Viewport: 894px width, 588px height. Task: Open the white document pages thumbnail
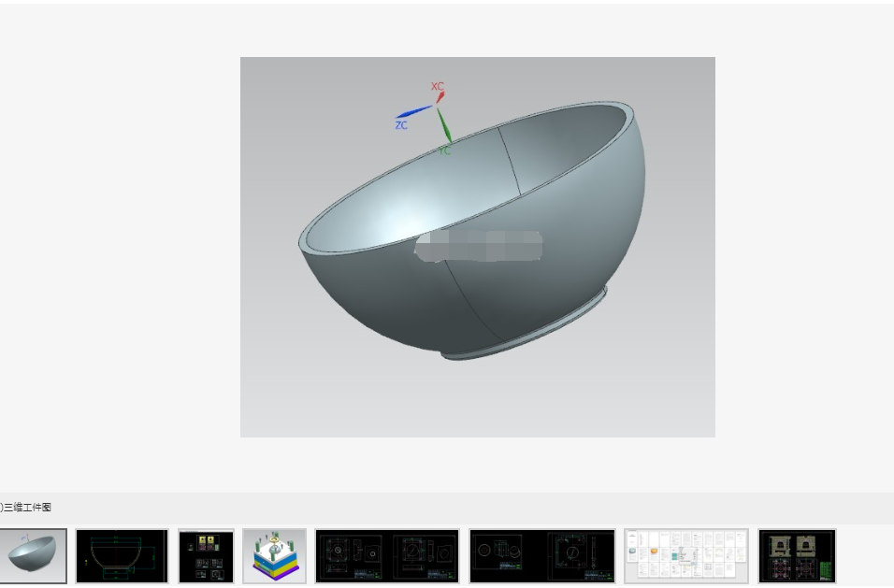click(x=686, y=556)
